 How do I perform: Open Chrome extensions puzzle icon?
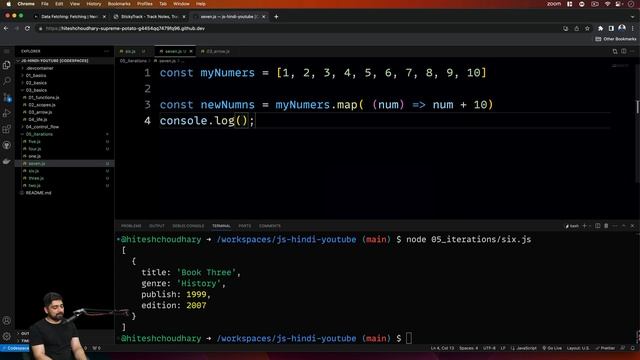pos(600,29)
